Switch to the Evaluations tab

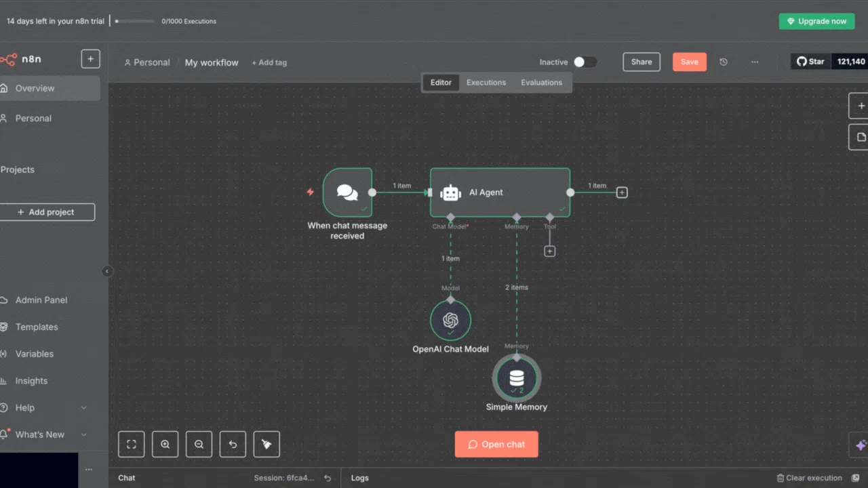point(541,83)
